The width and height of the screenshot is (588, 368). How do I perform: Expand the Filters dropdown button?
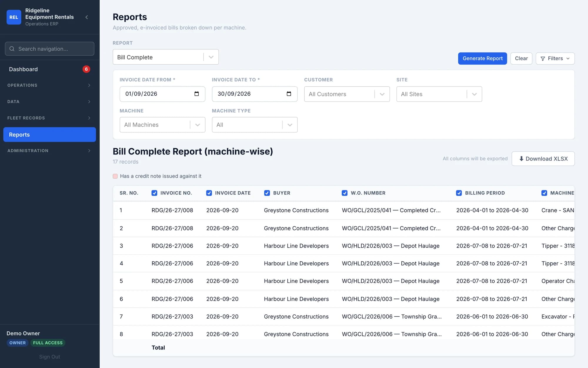tap(555, 59)
